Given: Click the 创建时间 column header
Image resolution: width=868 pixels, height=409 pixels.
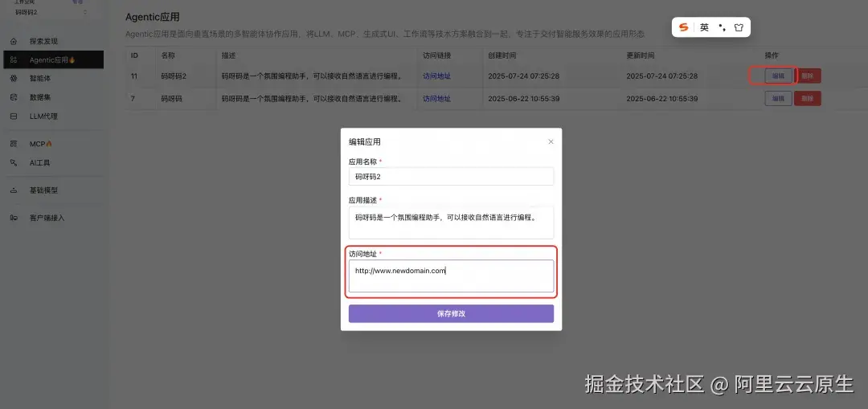Looking at the screenshot, I should pos(502,56).
